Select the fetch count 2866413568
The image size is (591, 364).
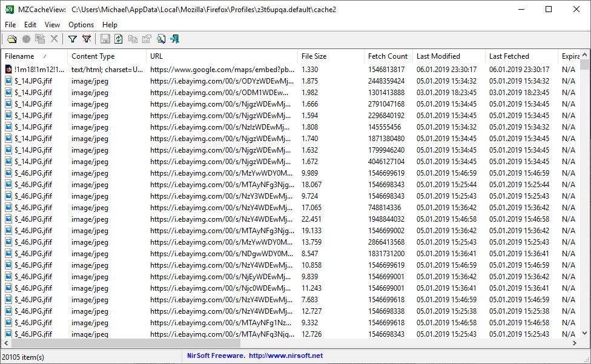[x=386, y=242]
